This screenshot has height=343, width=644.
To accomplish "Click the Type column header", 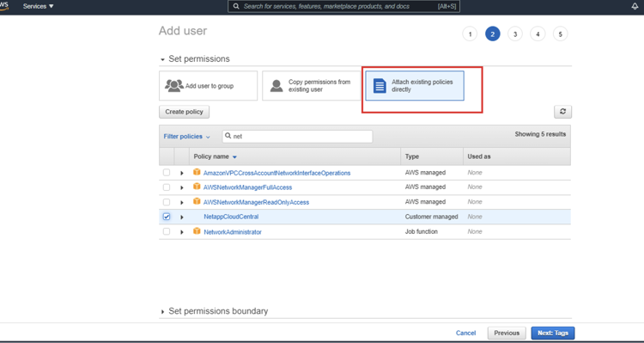I will pyautogui.click(x=412, y=156).
